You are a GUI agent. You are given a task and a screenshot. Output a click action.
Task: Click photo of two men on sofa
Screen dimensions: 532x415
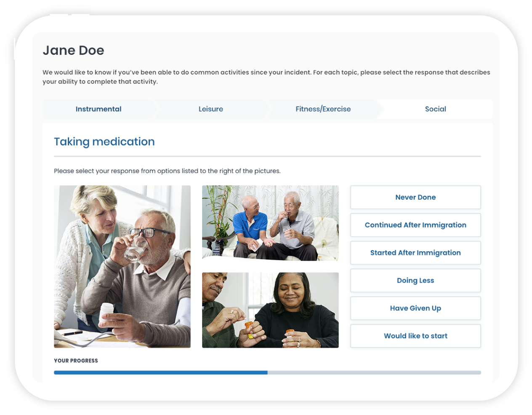pyautogui.click(x=270, y=223)
